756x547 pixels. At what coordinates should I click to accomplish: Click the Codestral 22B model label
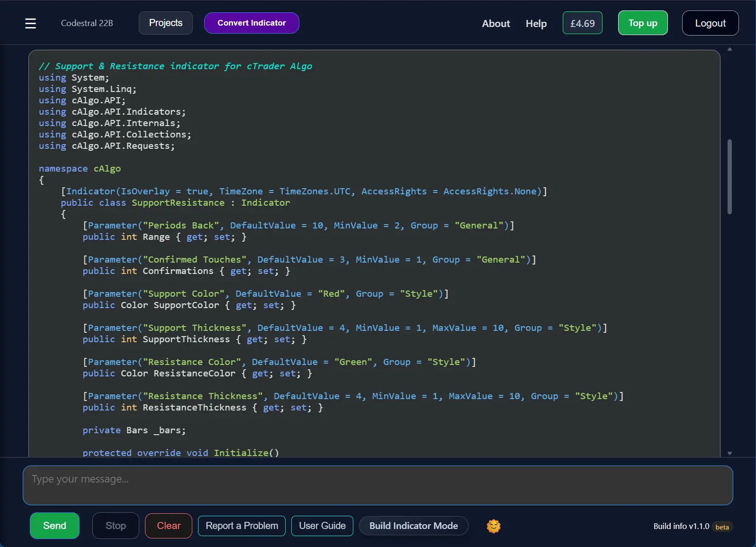pyautogui.click(x=87, y=23)
